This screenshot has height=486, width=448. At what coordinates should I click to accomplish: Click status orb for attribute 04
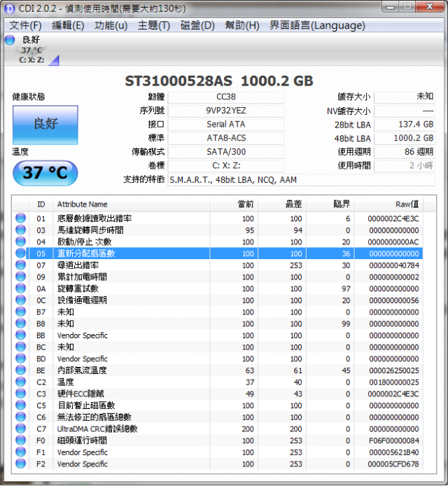coord(20,242)
